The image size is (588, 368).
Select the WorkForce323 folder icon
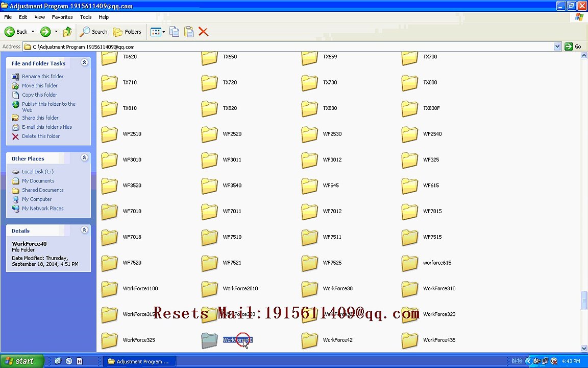(x=410, y=315)
